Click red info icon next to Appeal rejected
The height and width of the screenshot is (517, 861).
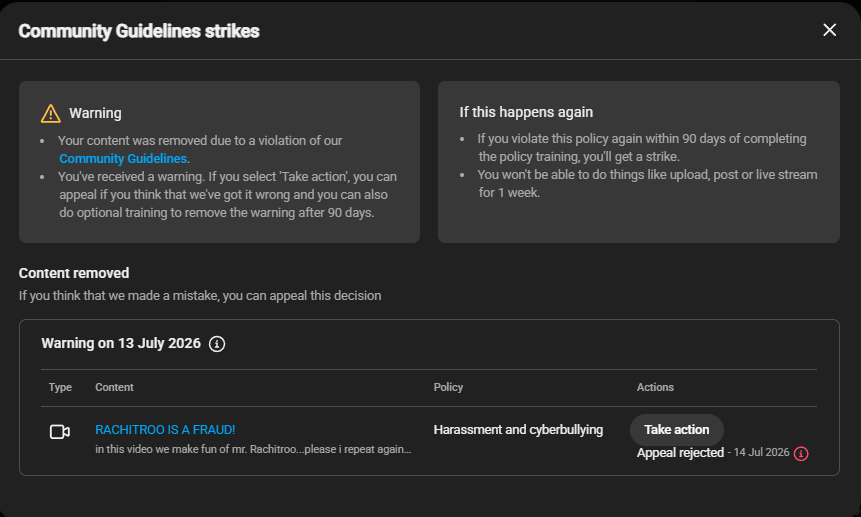click(x=801, y=453)
